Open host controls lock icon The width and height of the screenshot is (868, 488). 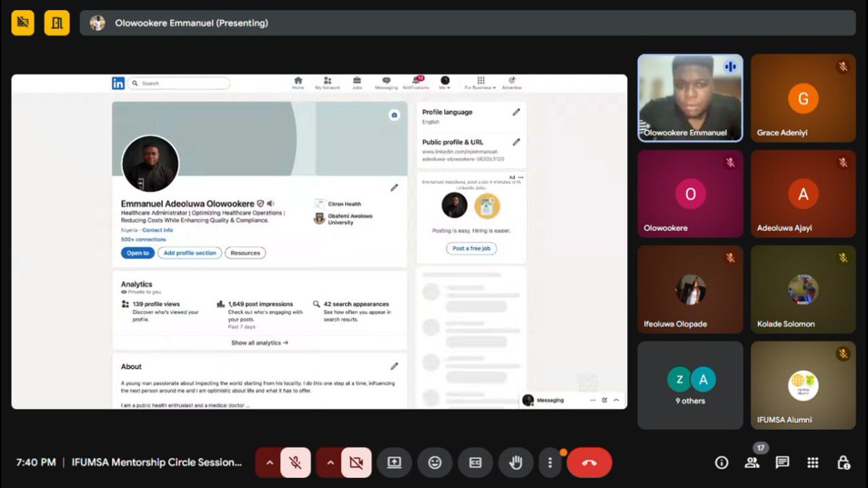pyautogui.click(x=843, y=463)
